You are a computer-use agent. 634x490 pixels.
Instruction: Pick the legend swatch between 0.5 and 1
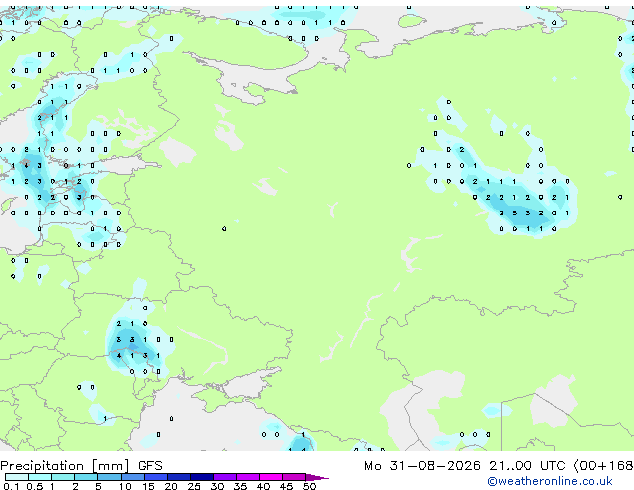coord(40,477)
